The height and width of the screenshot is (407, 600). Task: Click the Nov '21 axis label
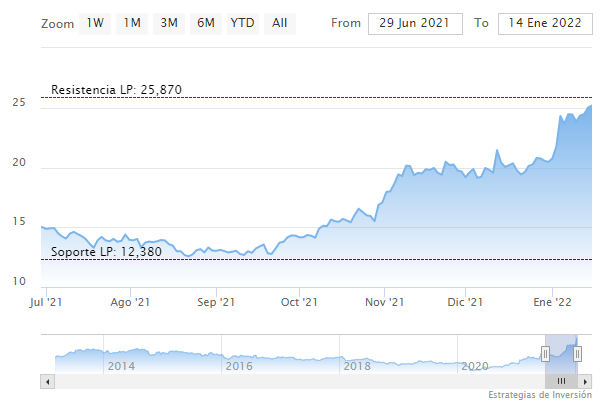[x=384, y=301]
